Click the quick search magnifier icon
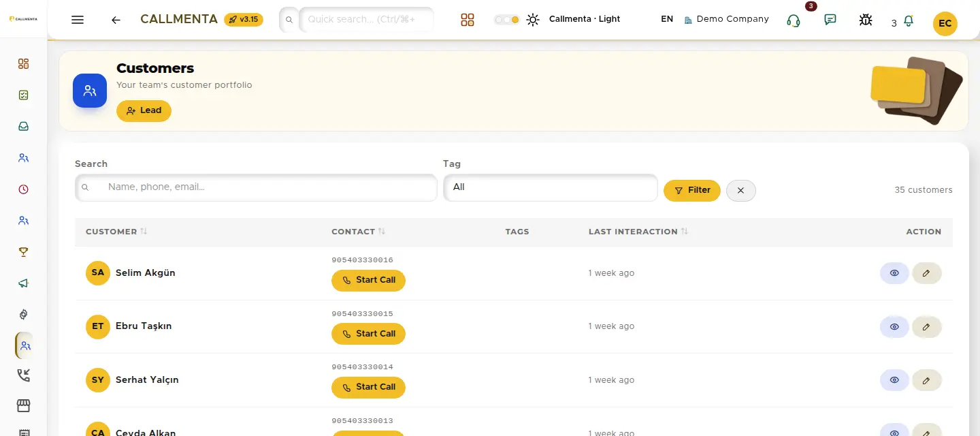 click(x=289, y=20)
